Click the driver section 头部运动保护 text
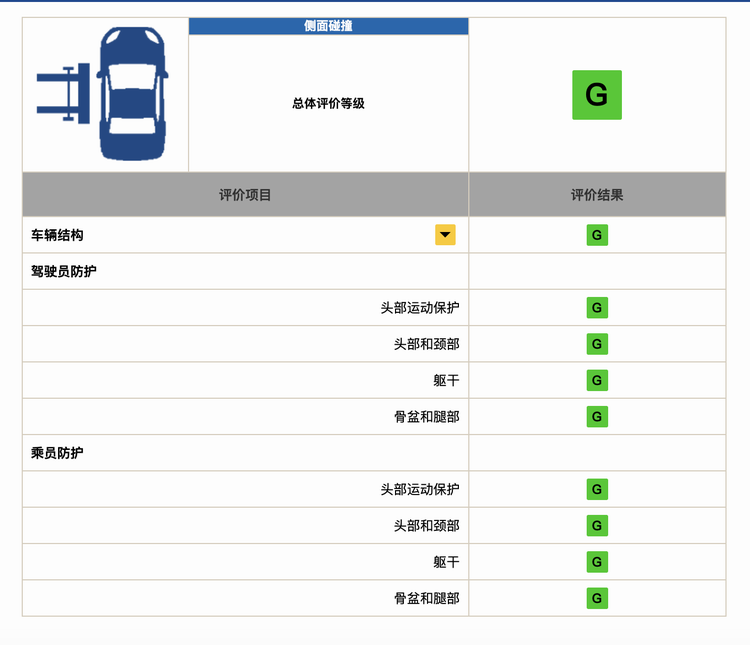The image size is (750, 645). pyautogui.click(x=420, y=308)
